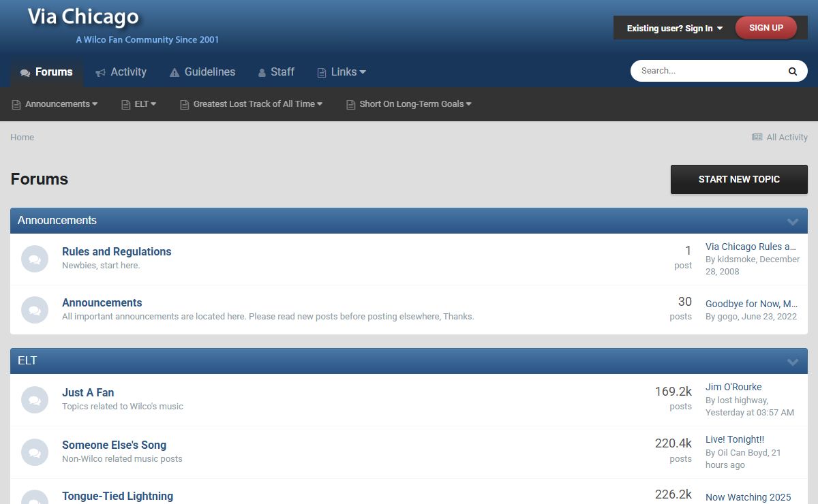Click 'A Wilco Fan Community Since 2001' tagline
This screenshot has height=504, width=818.
click(x=147, y=40)
